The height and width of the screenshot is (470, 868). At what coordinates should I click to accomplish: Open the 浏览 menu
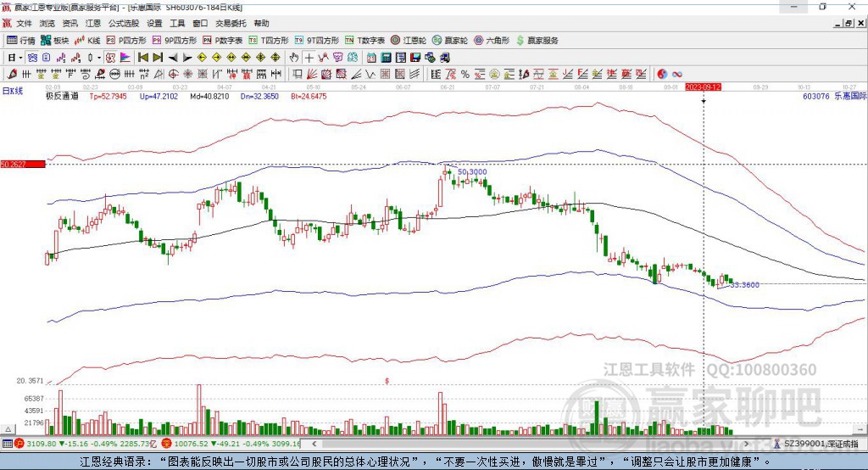(47, 23)
